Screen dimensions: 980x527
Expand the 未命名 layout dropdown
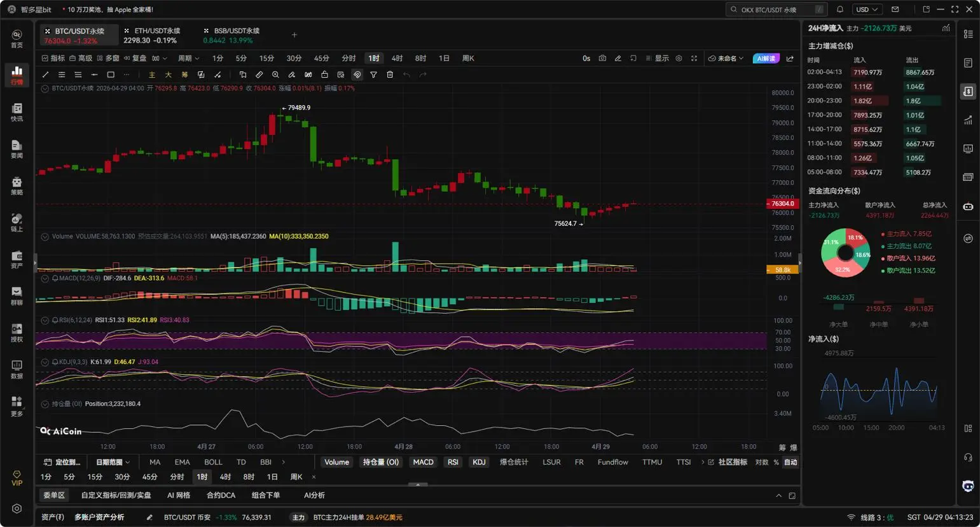(x=726, y=59)
